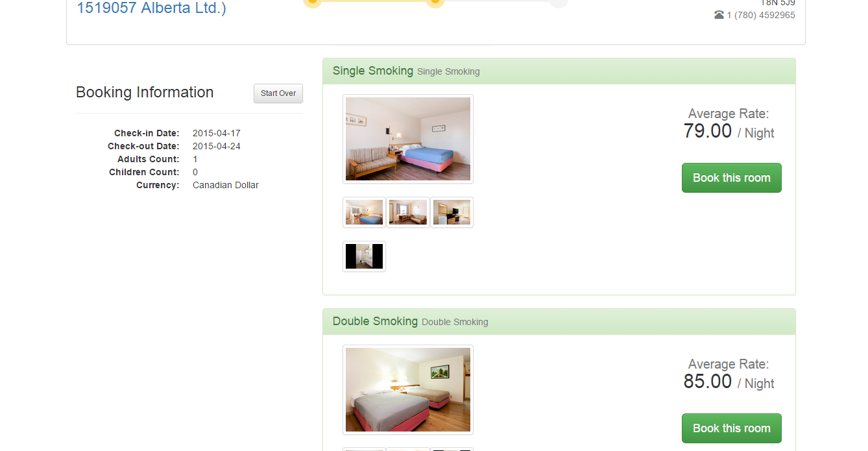
Task: Click the check-out date value 2015-04-24
Action: (x=217, y=146)
